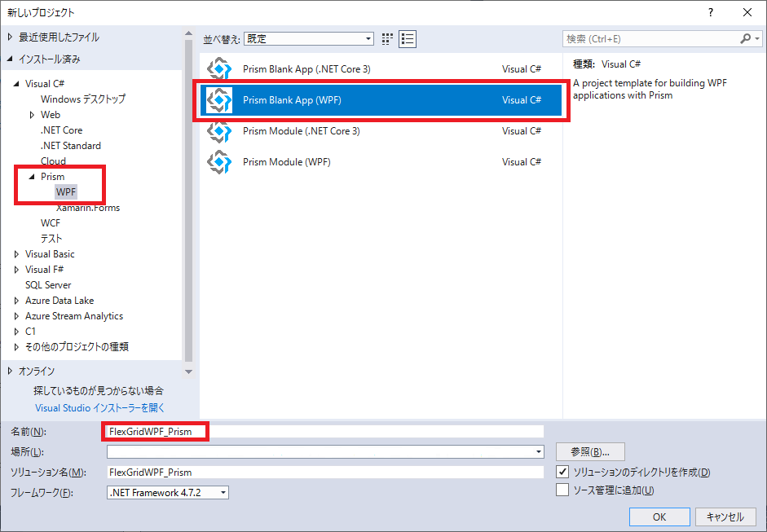Click the Prism Blank App (WPF) template icon
This screenshot has width=767, height=532.
(x=219, y=99)
